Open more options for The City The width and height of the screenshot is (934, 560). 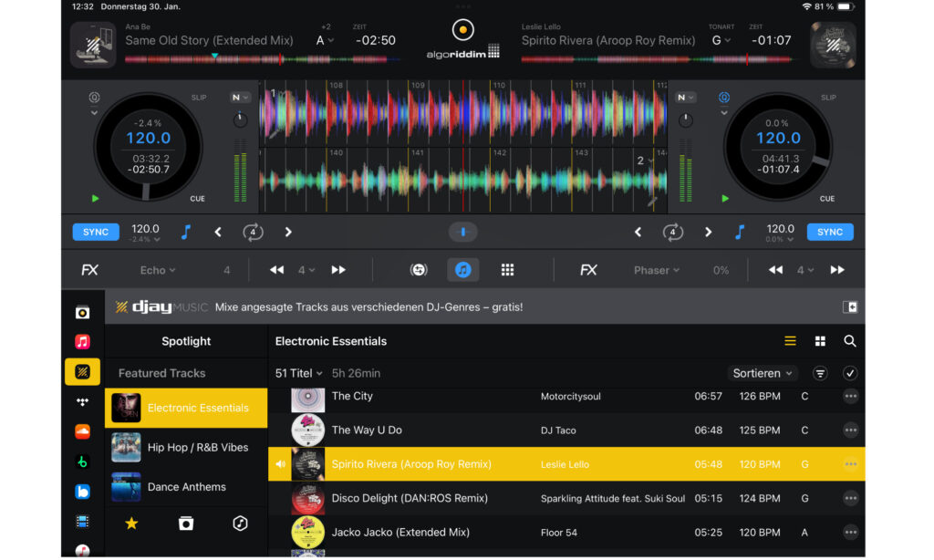(x=851, y=397)
